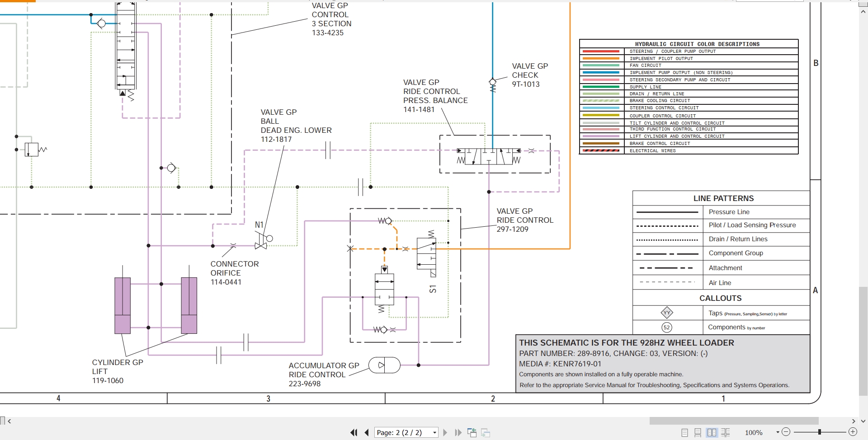Go to the previous page
Viewport: 868px width, 440px height.
tap(367, 432)
